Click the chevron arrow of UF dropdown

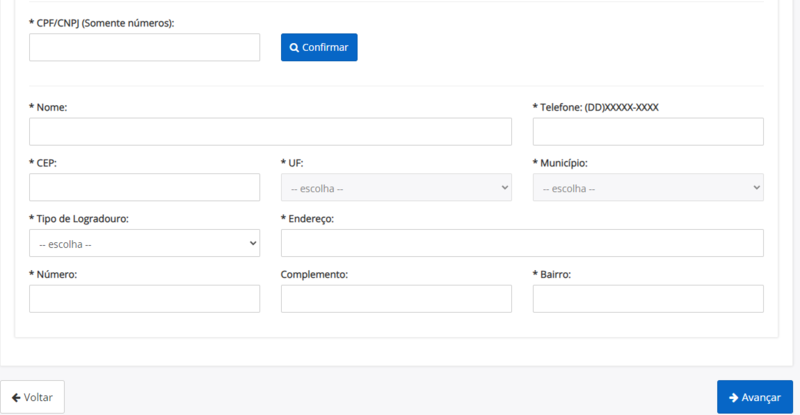[x=505, y=187]
